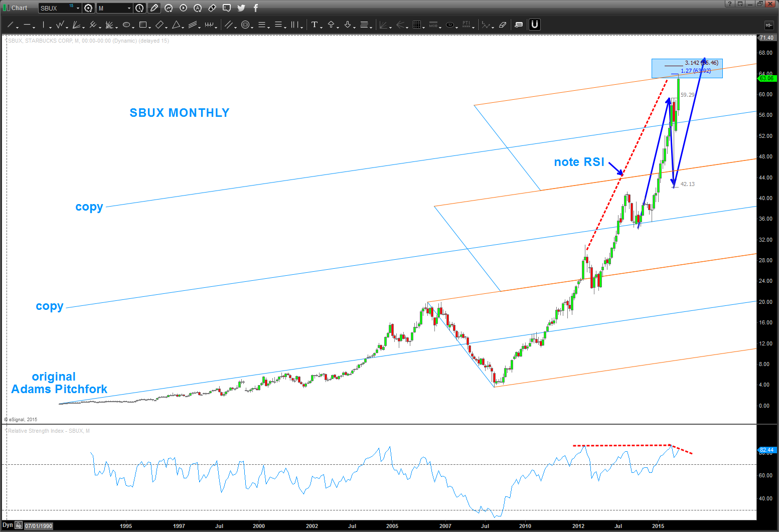
Task: Open the SBUX symbol dropdown
Action: point(78,8)
